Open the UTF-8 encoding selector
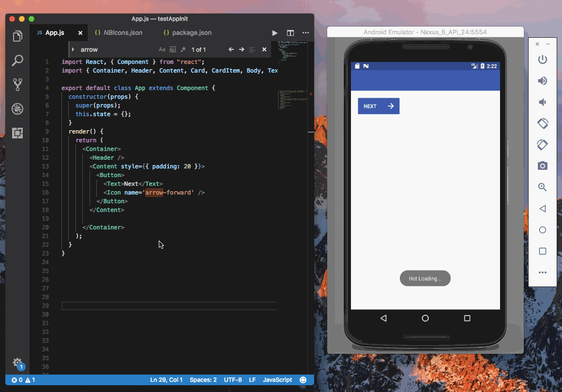 click(233, 380)
